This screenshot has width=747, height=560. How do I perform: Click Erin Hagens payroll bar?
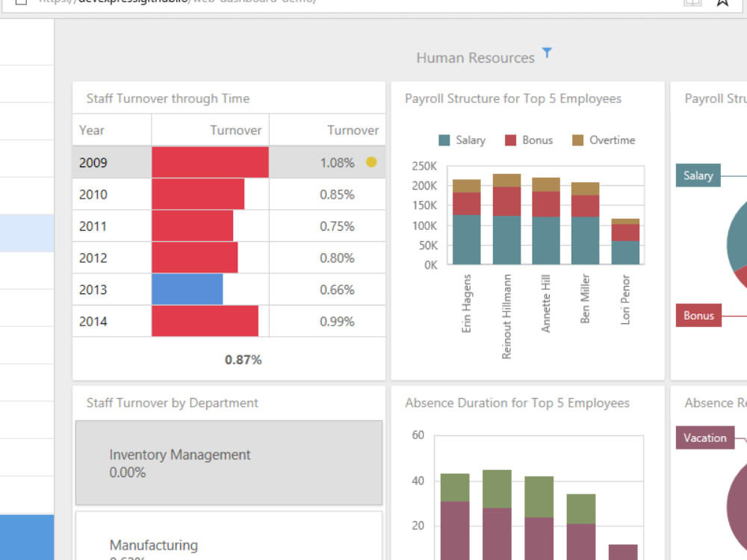pos(466,222)
